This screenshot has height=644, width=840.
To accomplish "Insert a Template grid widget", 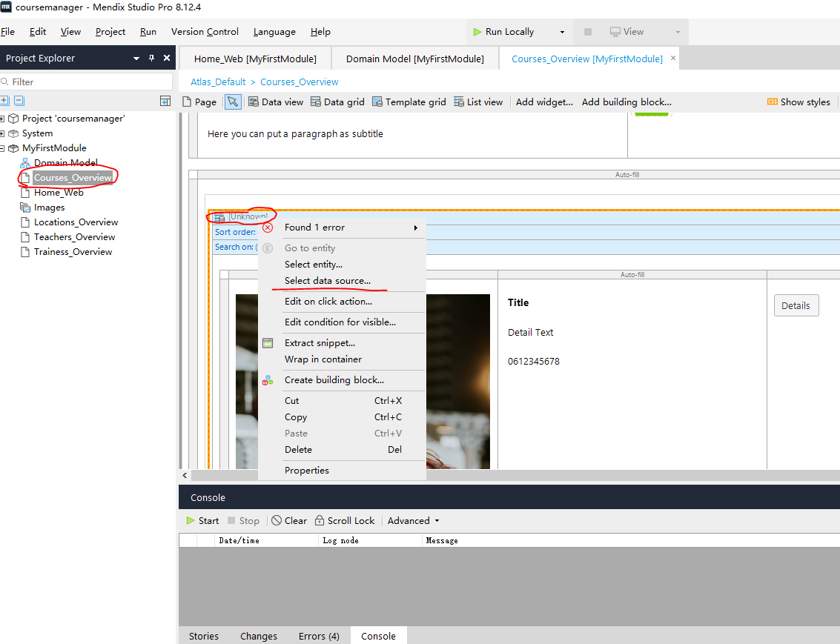I will (x=409, y=102).
